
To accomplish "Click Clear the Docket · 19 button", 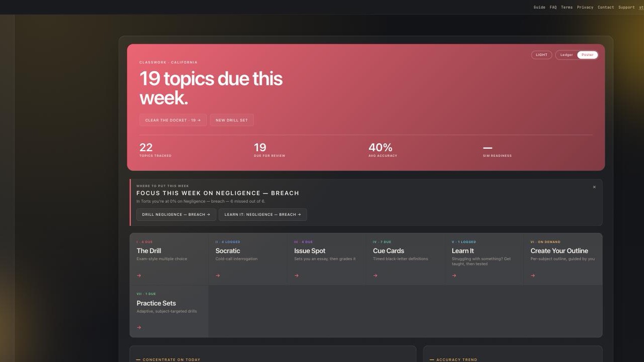I will 173,120.
